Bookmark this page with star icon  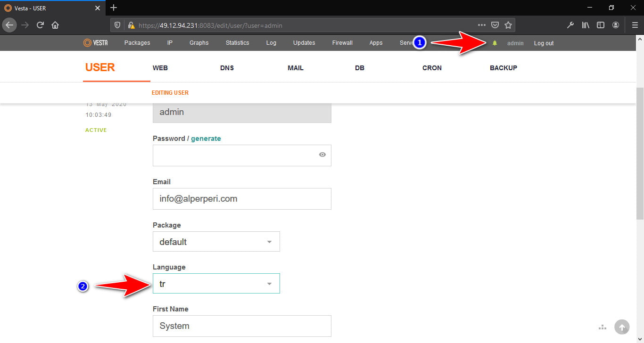(x=508, y=25)
